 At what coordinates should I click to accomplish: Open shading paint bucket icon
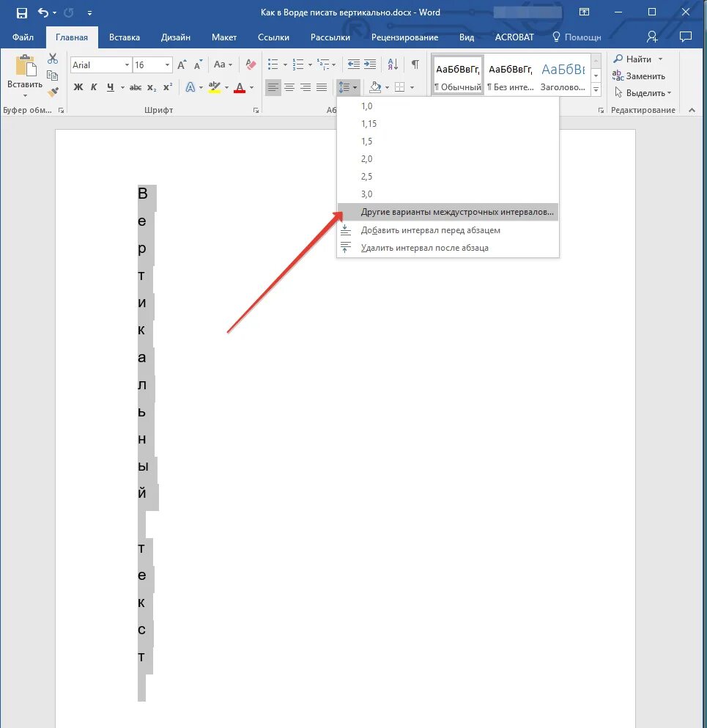pyautogui.click(x=375, y=87)
